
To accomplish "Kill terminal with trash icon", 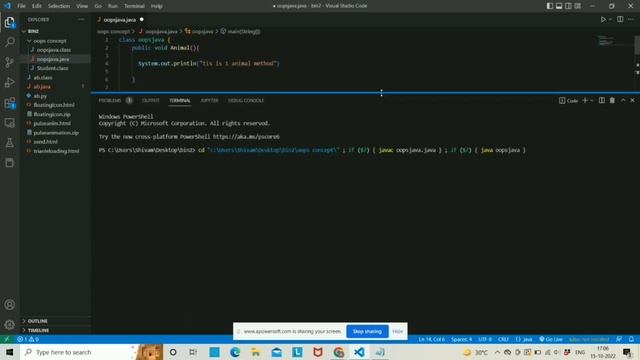I will [612, 100].
